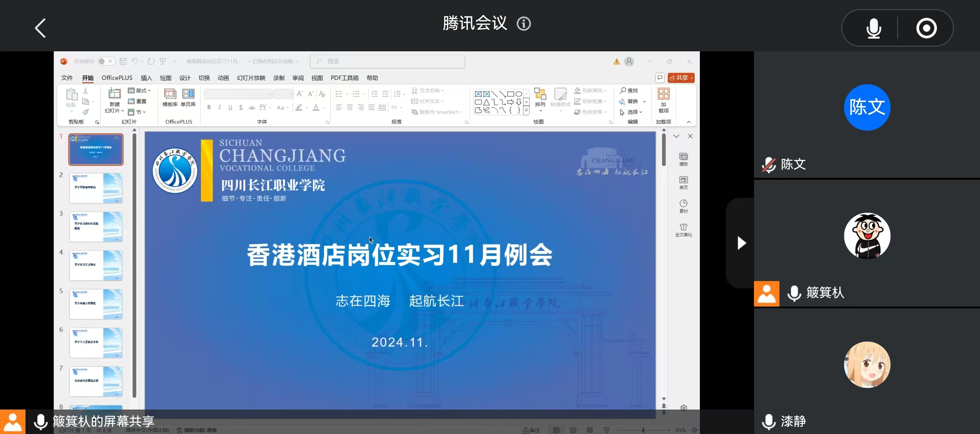Click the 查找 find button

click(629, 91)
